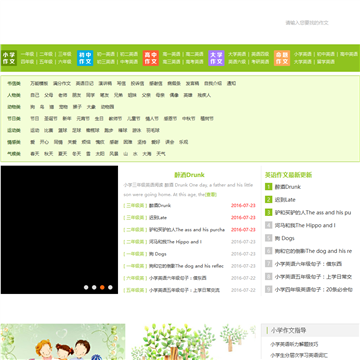Open the 羽毛球 topic link
This screenshot has height=360, width=360.
153,130
